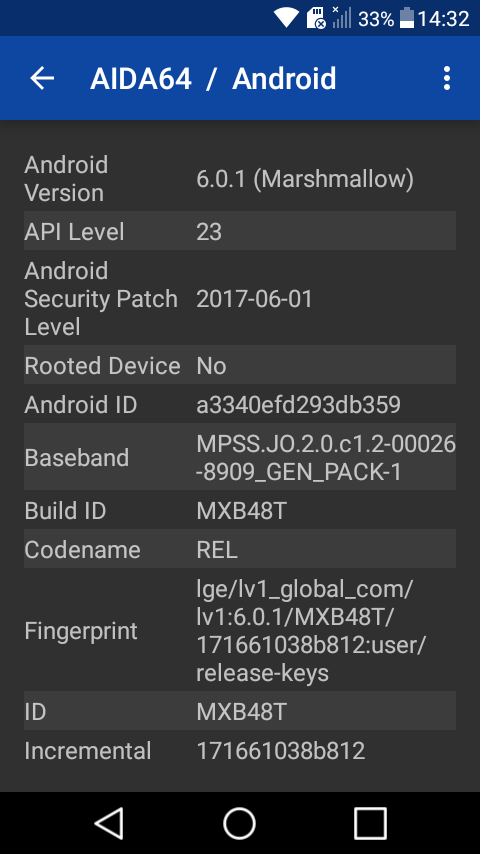The image size is (480, 854).
Task: Tap the circular Home navigation button
Action: pos(240,822)
